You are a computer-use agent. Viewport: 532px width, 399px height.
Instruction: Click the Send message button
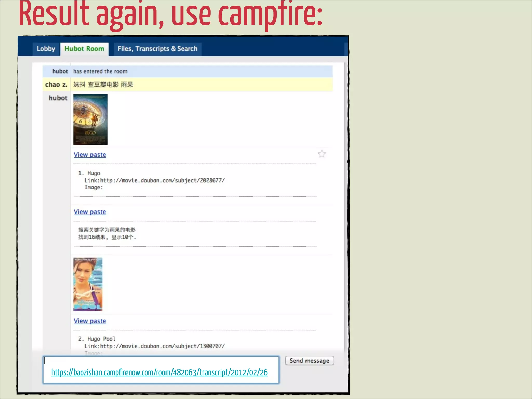(309, 361)
